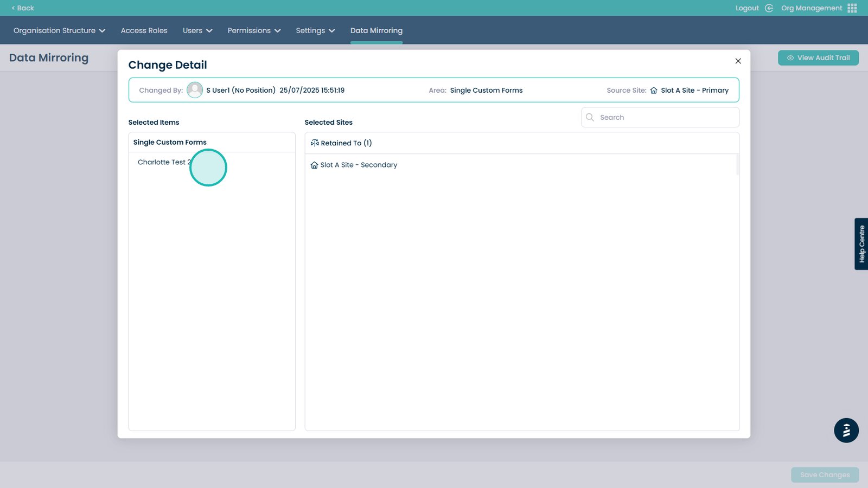Click the View Audit Trail button
The image size is (868, 488).
click(818, 58)
